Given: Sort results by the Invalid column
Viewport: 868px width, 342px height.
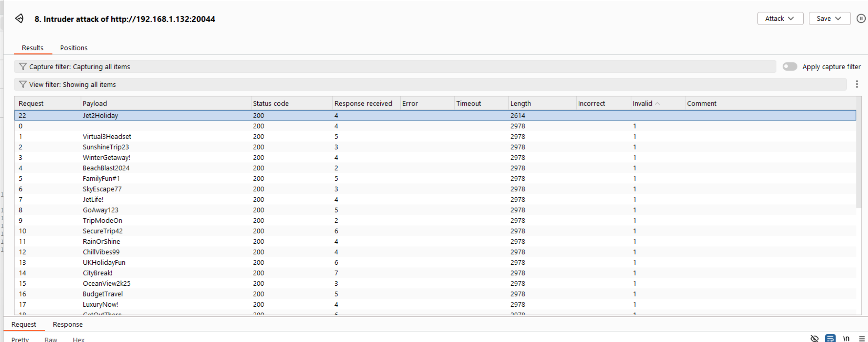Looking at the screenshot, I should 643,104.
